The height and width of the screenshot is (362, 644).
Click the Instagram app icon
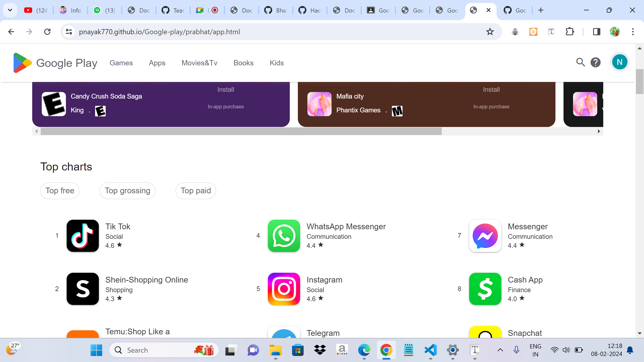[x=284, y=289]
